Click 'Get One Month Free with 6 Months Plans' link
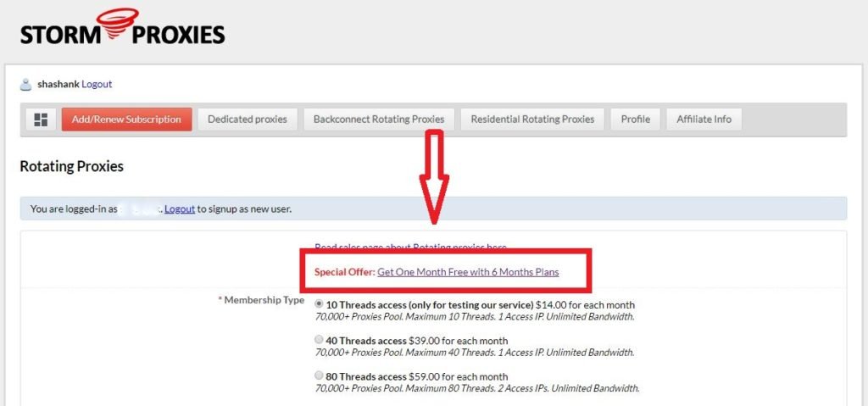868x406 pixels. (468, 272)
